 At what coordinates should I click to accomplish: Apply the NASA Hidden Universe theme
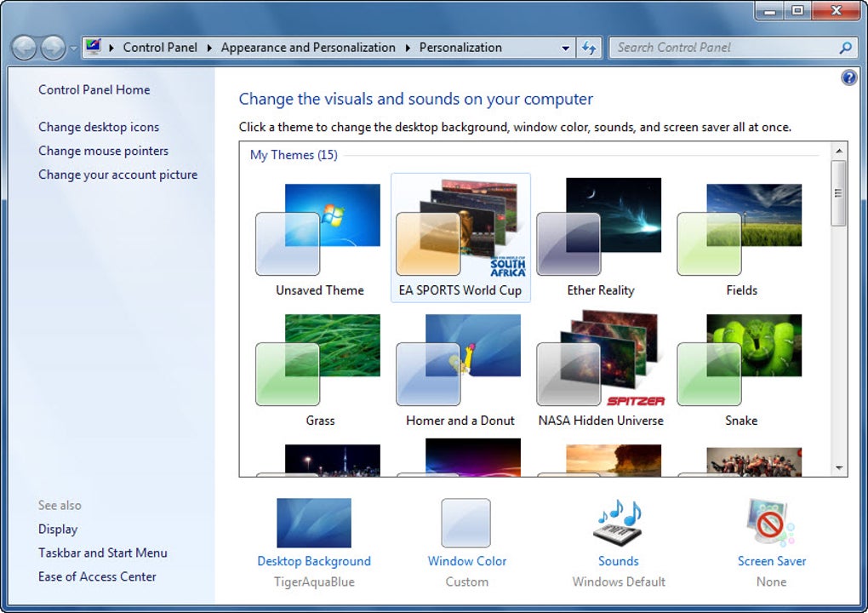pos(601,369)
